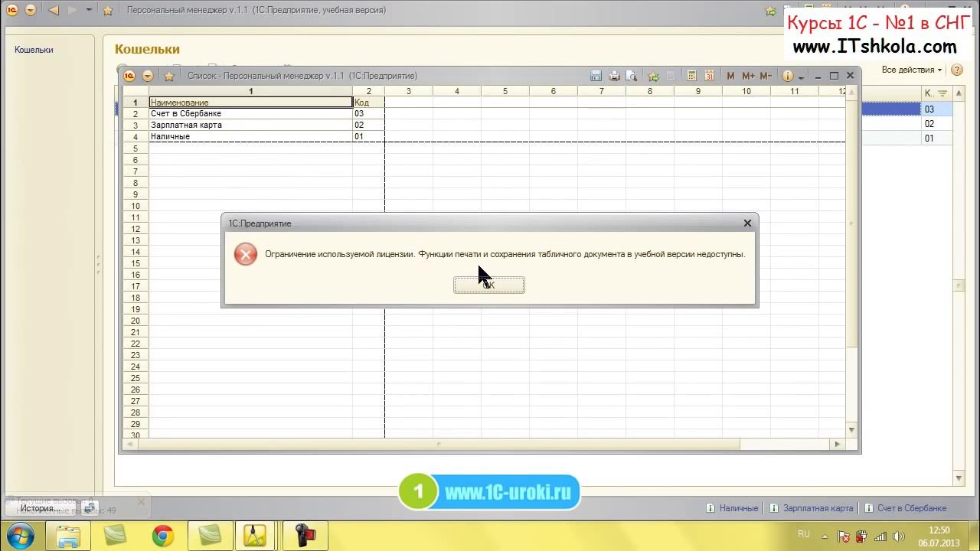
Task: Add to favorites in the Список window toolbar
Action: 653,76
